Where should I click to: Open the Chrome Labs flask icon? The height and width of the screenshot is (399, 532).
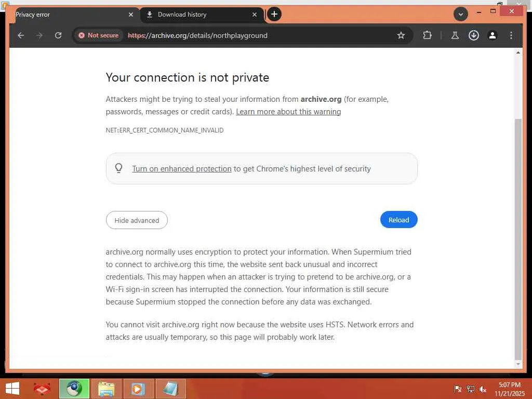tap(455, 35)
